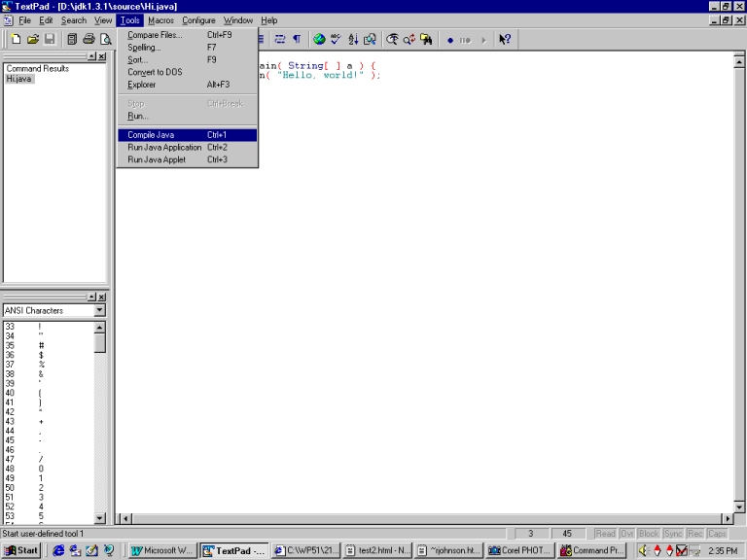Click the Open file folder icon
This screenshot has width=747, height=560.
[32, 40]
